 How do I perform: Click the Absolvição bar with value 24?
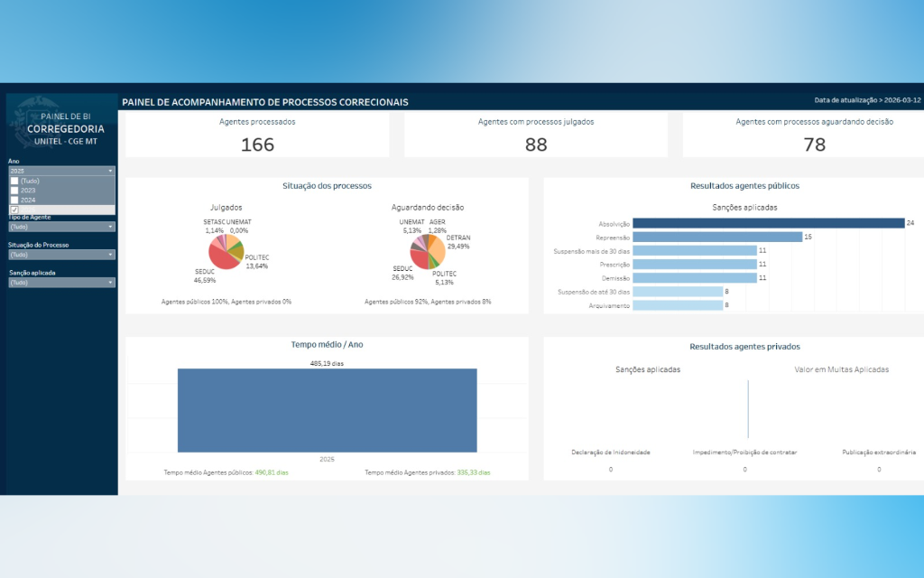point(768,223)
